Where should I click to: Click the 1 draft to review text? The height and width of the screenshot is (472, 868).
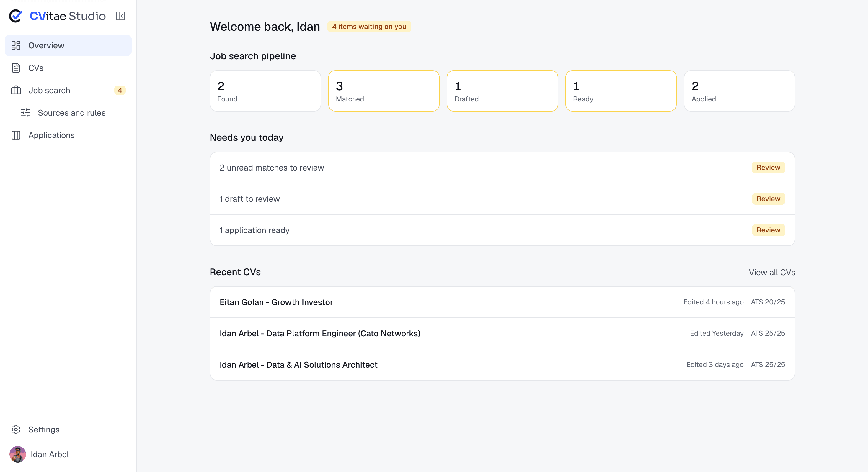coord(250,199)
